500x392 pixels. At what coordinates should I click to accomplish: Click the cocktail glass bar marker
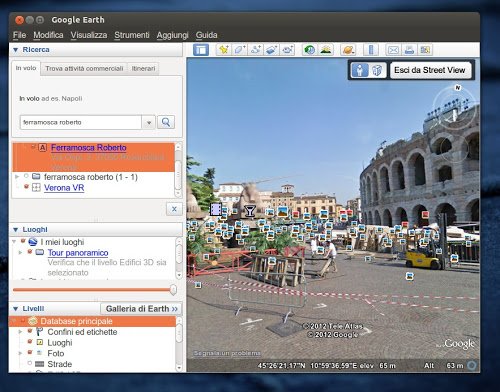249,211
